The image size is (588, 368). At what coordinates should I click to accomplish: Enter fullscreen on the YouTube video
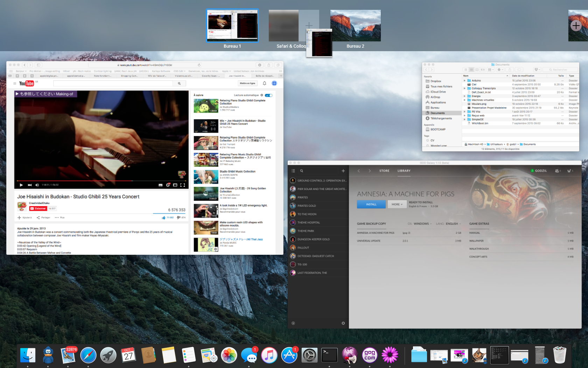point(182,185)
